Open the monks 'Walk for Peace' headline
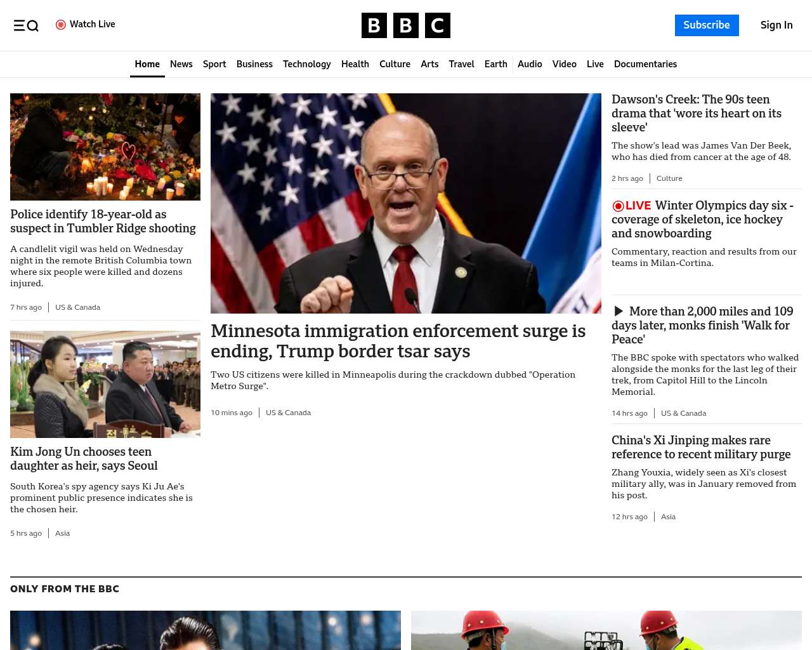Image resolution: width=812 pixels, height=650 pixels. pyautogui.click(x=703, y=325)
